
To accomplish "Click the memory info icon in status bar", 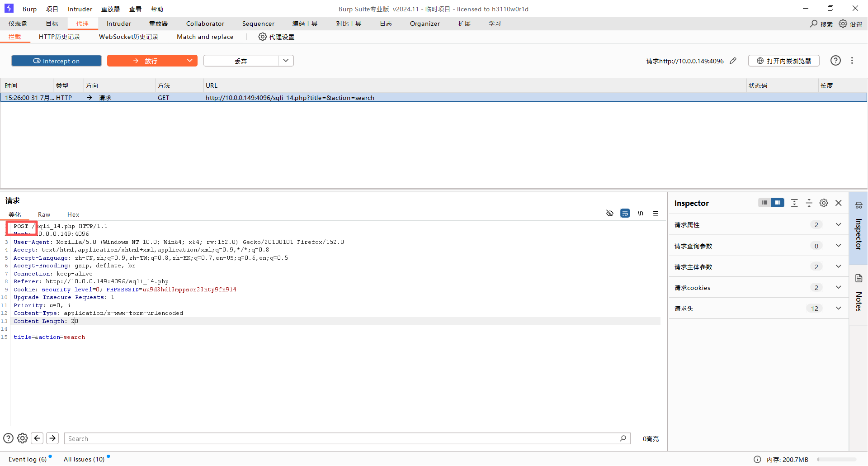I will click(757, 459).
